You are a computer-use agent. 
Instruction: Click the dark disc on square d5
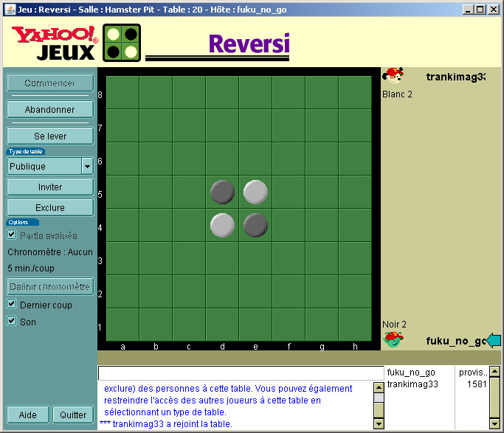222,192
